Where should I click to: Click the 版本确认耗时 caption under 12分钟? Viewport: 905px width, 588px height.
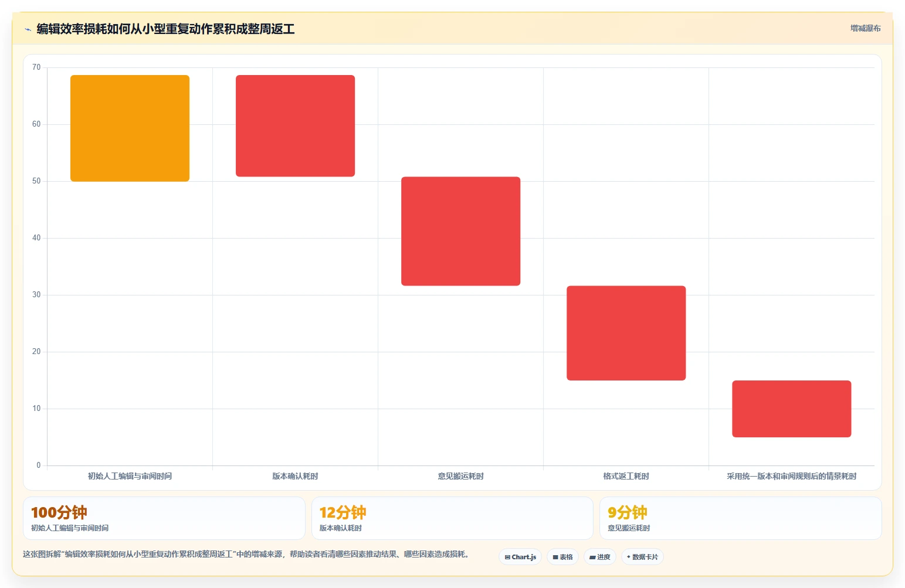340,528
